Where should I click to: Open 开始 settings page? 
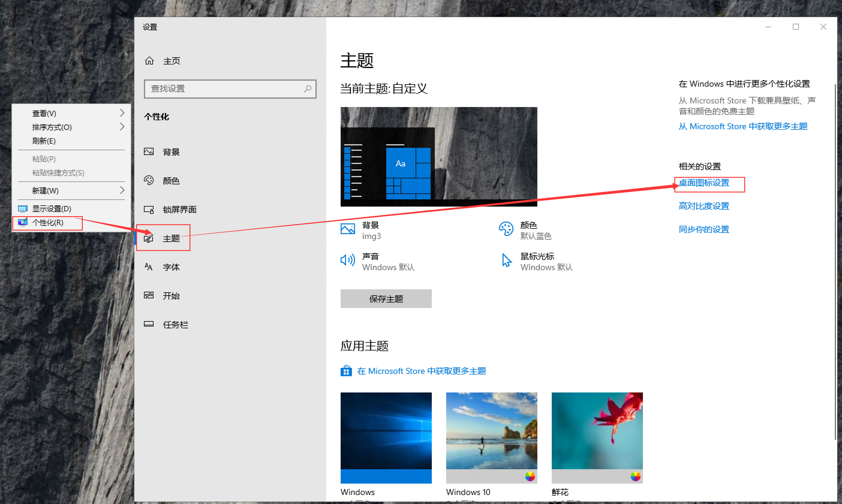pyautogui.click(x=230, y=295)
